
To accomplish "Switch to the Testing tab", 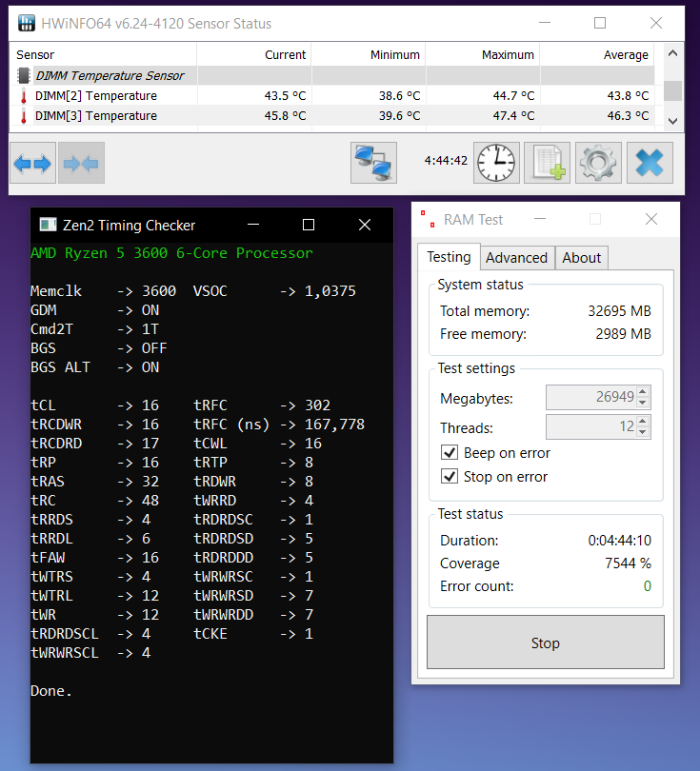I will [x=449, y=257].
